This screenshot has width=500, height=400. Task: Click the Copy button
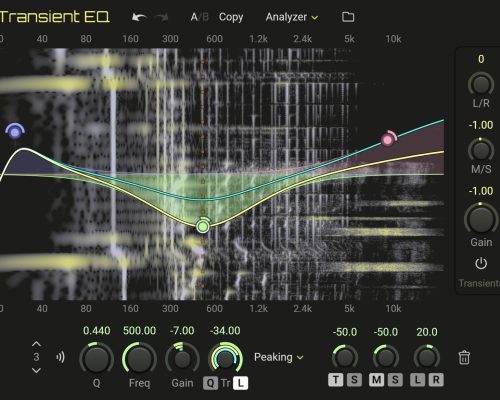(x=231, y=17)
